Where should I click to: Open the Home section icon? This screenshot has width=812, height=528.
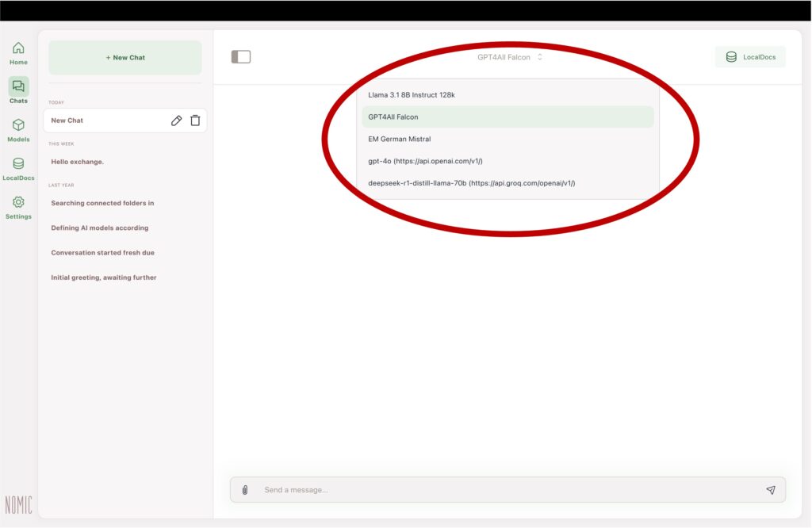coord(18,48)
